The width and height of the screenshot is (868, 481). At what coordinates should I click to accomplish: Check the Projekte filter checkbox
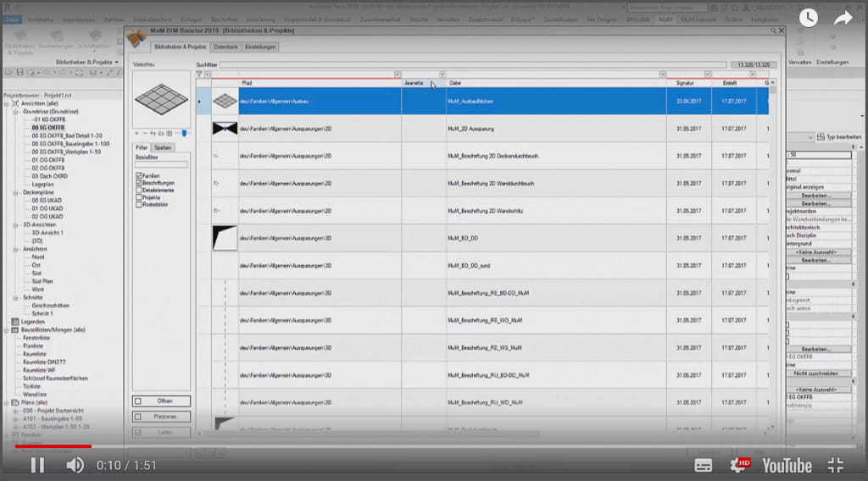point(137,198)
